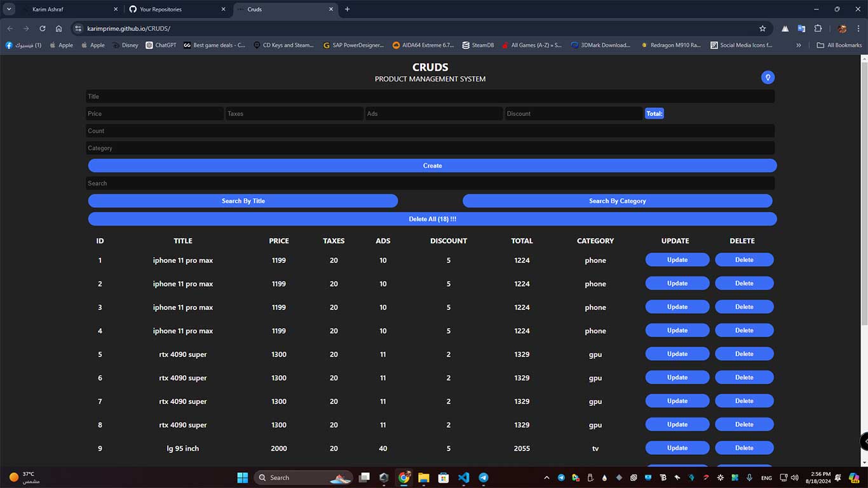Expand the tab search dropdown arrow

coord(9,10)
